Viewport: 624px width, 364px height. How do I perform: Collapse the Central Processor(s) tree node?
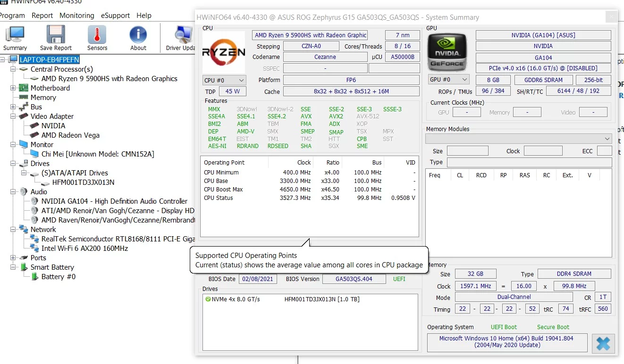click(x=13, y=69)
